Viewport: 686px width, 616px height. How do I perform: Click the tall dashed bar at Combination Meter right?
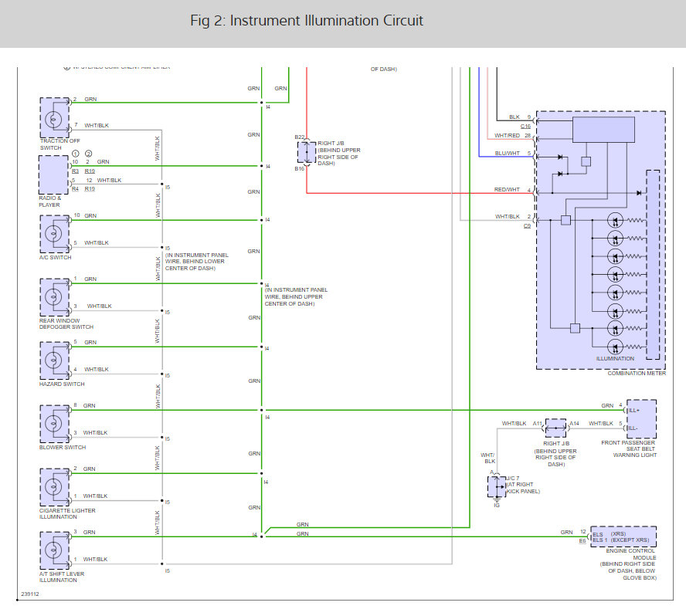pyautogui.click(x=654, y=265)
